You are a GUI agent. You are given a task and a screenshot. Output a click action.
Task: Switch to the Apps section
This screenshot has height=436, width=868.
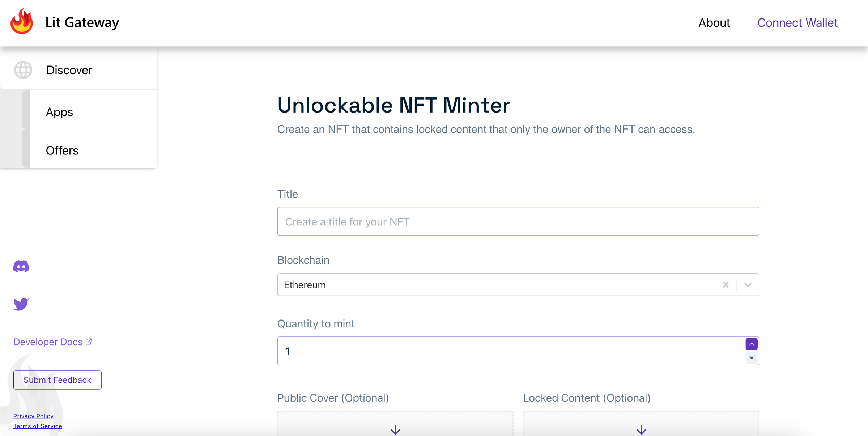tap(59, 112)
